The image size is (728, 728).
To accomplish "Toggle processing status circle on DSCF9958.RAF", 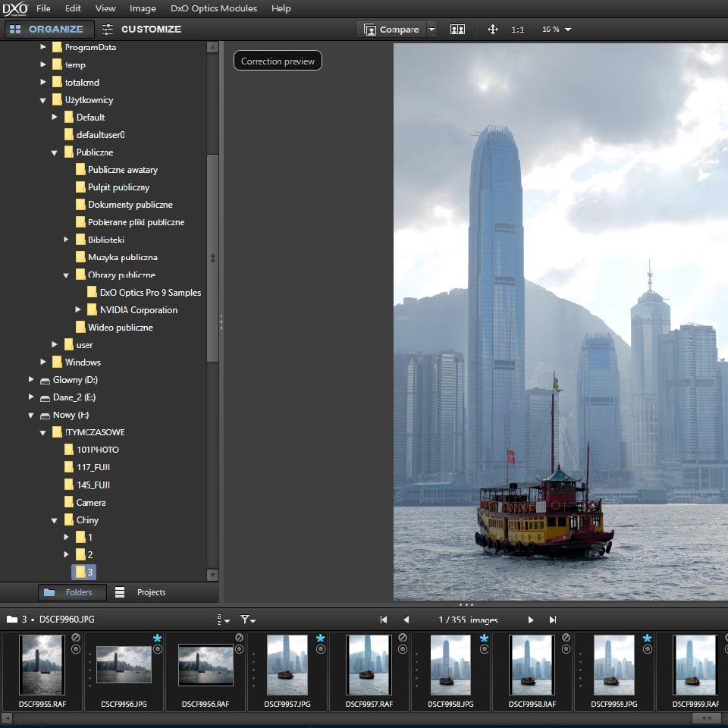I will click(x=565, y=649).
